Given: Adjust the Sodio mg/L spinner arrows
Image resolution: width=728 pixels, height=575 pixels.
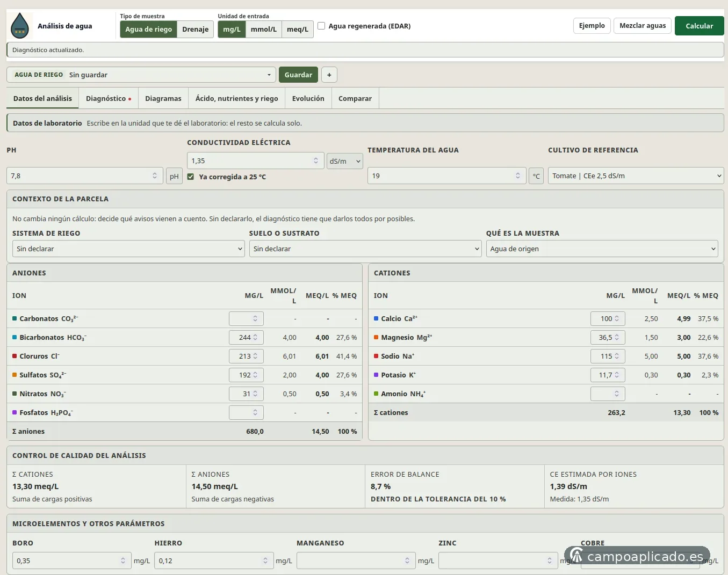Looking at the screenshot, I should (617, 356).
